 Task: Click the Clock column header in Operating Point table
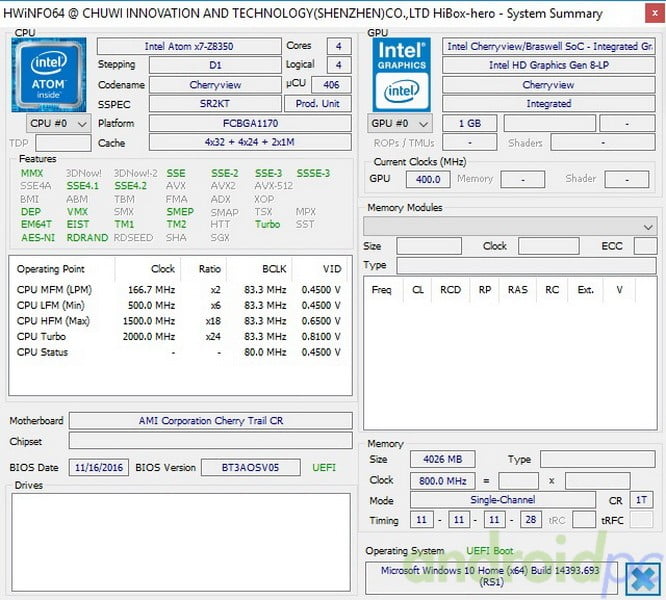[163, 269]
